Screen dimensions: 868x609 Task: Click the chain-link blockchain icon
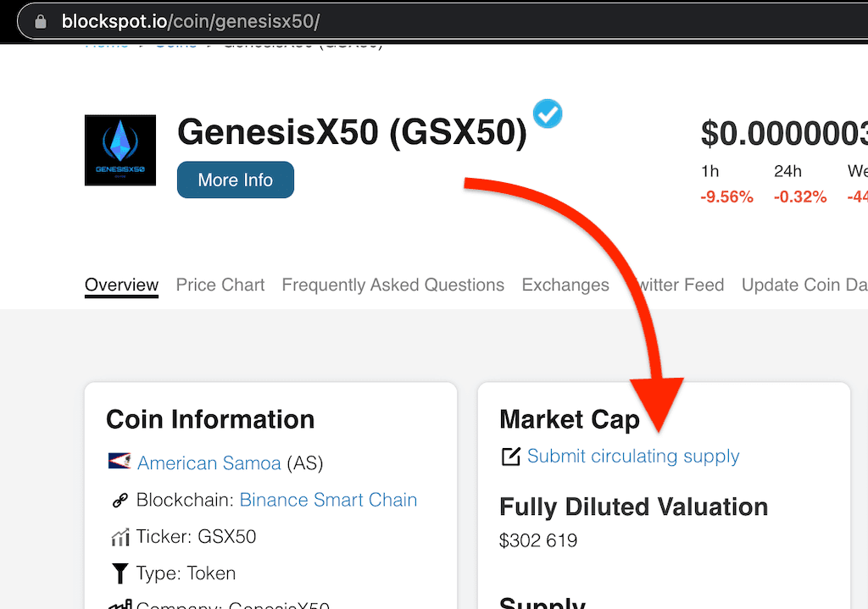(120, 500)
